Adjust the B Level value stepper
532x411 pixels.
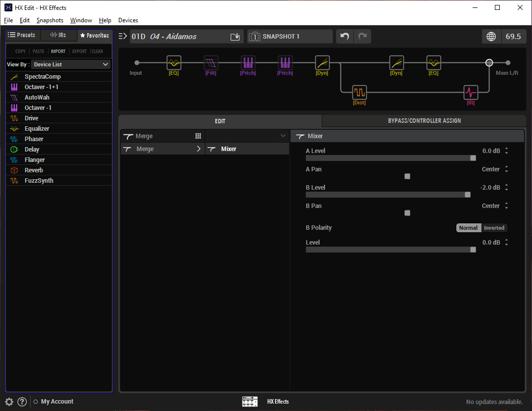[506, 187]
